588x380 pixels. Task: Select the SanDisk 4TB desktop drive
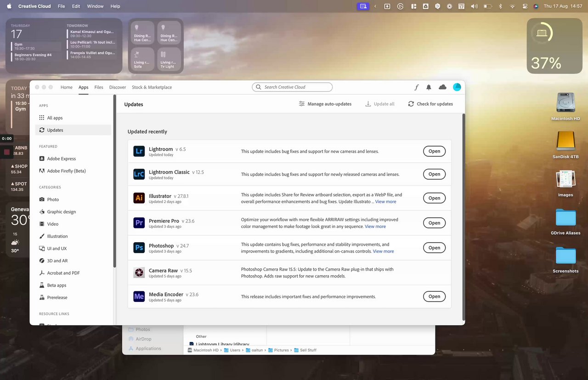(x=565, y=145)
